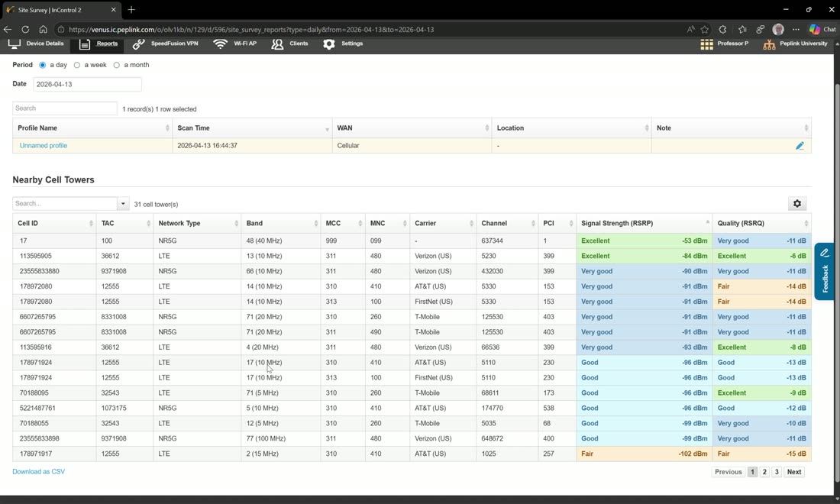Select the 'a month' period radio button
Image resolution: width=840 pixels, height=504 pixels.
coord(116,65)
